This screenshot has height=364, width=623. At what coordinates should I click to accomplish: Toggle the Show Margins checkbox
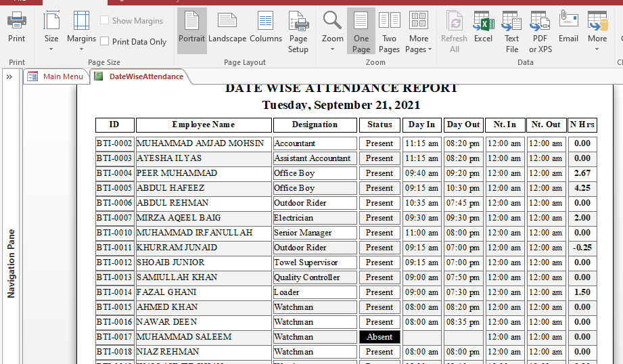tap(104, 20)
